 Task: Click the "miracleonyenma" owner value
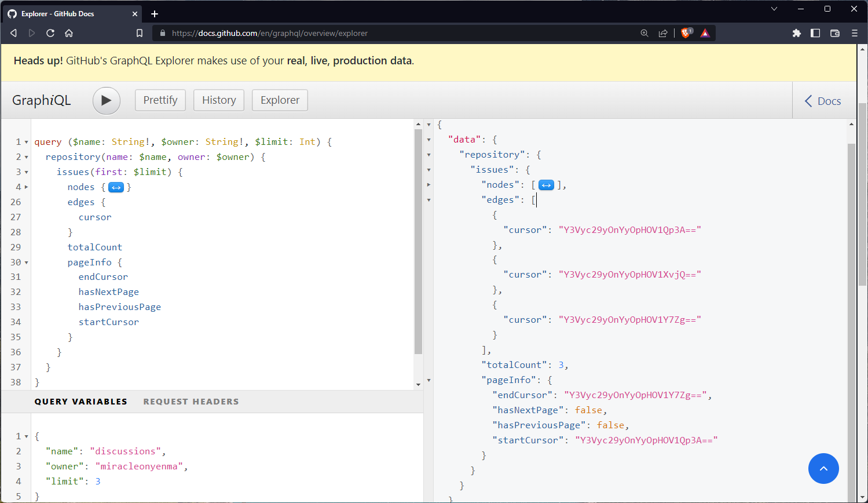coord(139,466)
